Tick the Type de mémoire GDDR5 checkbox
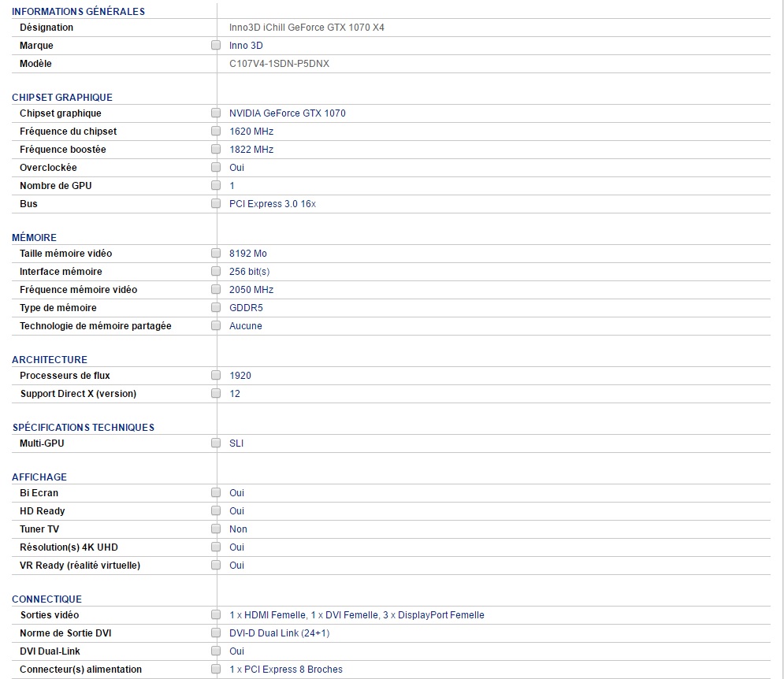Image resolution: width=784 pixels, height=679 pixels. click(216, 308)
